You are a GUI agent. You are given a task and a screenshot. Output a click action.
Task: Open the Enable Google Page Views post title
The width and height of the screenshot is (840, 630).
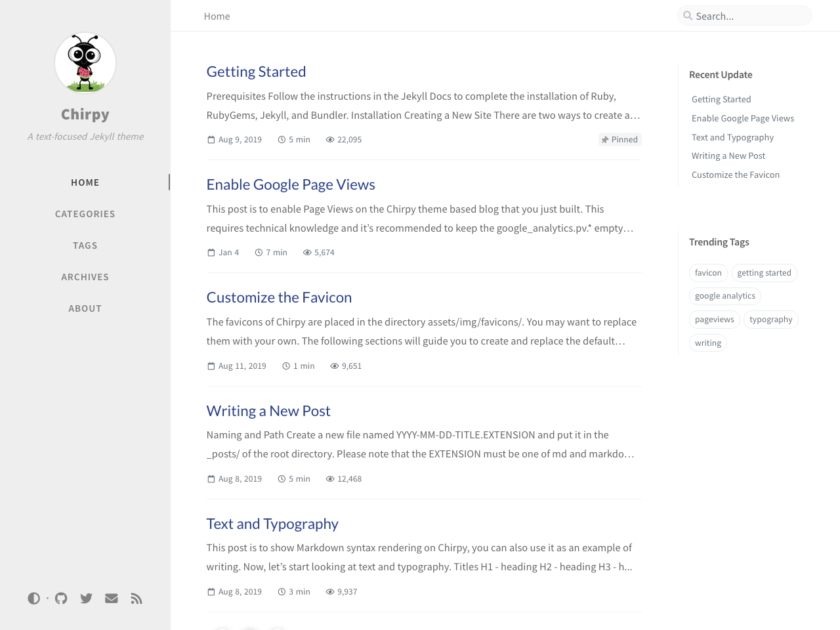[291, 184]
